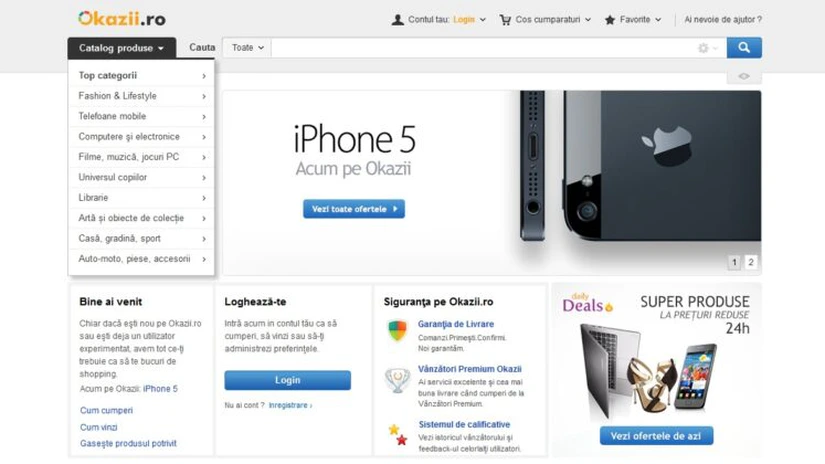Click the shopping cart icon
This screenshot has height=464, width=825.
(505, 20)
